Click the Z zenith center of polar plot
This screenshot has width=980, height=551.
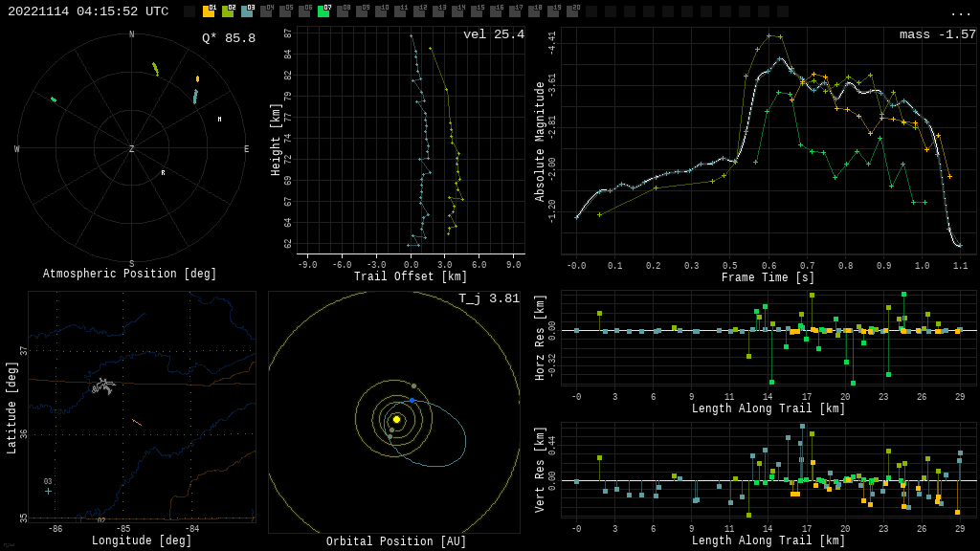[132, 149]
